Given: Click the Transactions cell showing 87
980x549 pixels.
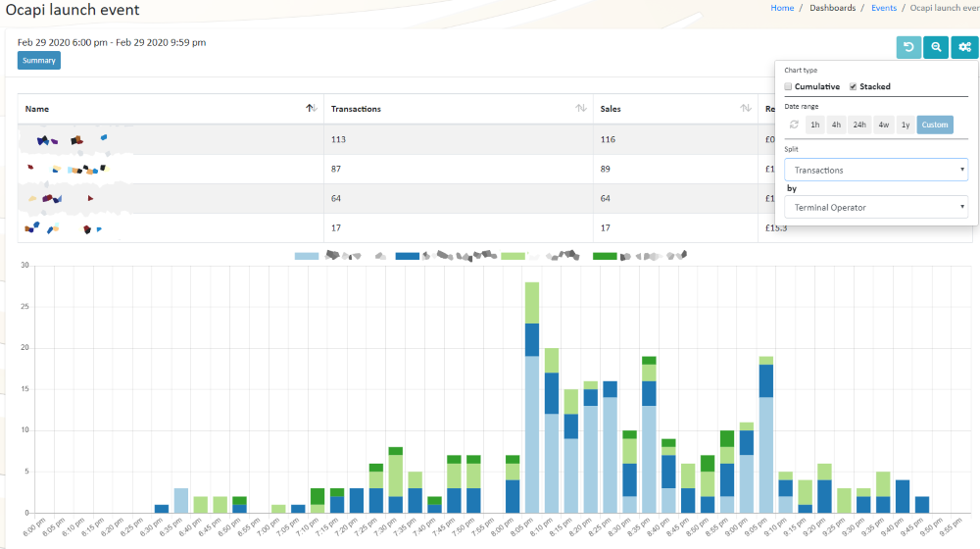Looking at the screenshot, I should (458, 169).
